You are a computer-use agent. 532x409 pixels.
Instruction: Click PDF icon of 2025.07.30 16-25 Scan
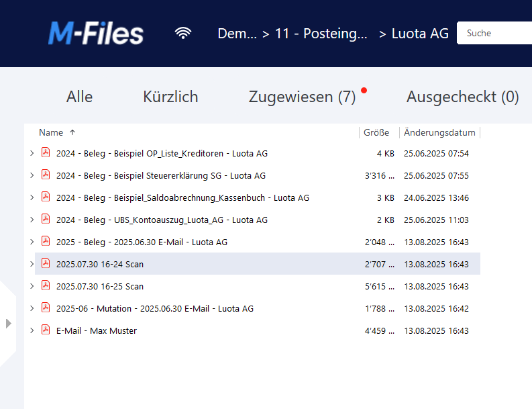tap(46, 286)
